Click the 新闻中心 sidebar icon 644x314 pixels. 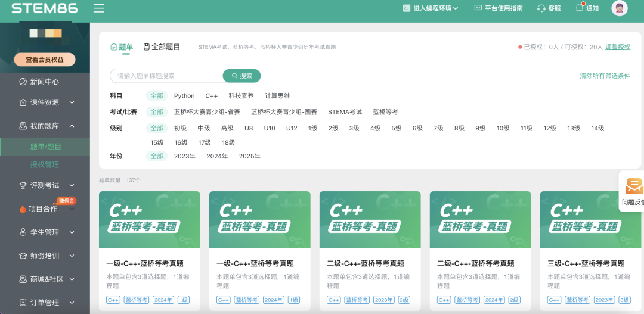coord(23,82)
